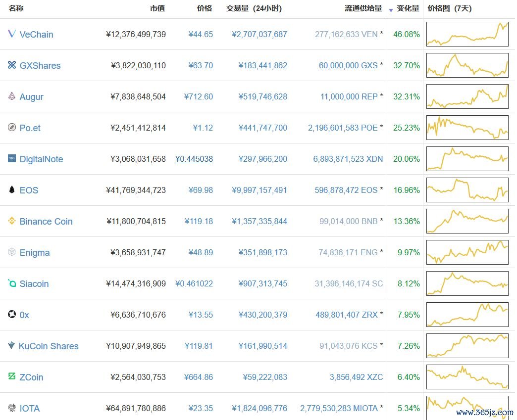Sort table by 流通供给量 column header
Screen dimensions: 517x420
pyautogui.click(x=363, y=8)
